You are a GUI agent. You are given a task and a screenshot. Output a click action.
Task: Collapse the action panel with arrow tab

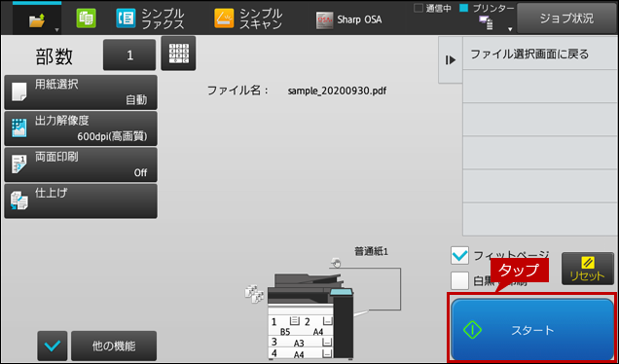pyautogui.click(x=451, y=60)
